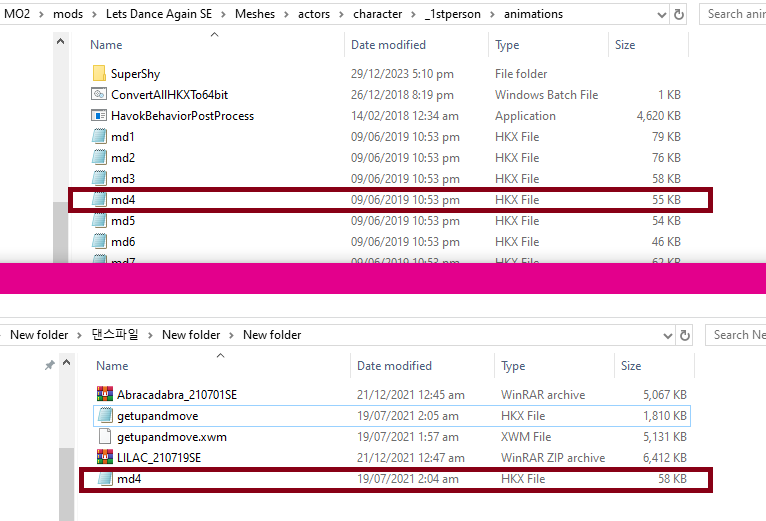Image resolution: width=766 pixels, height=521 pixels.
Task: Navigate to mods in the address bar
Action: click(68, 14)
